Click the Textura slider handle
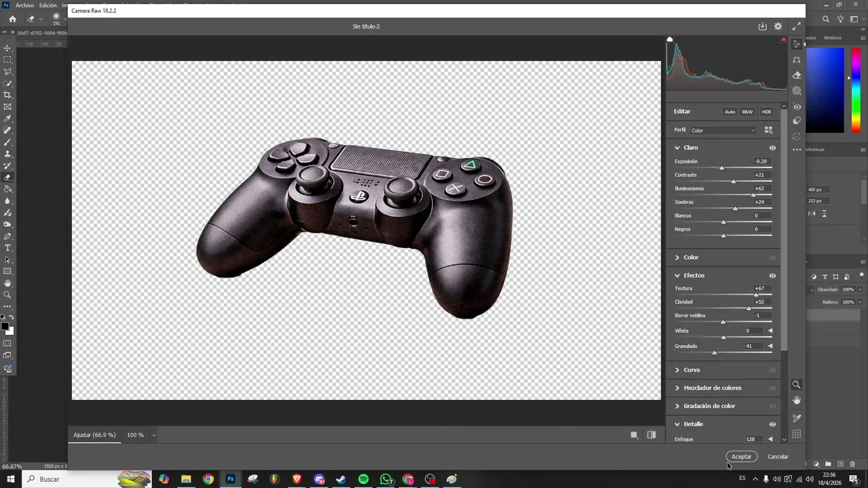Viewport: 868px width, 488px height. [x=756, y=295]
